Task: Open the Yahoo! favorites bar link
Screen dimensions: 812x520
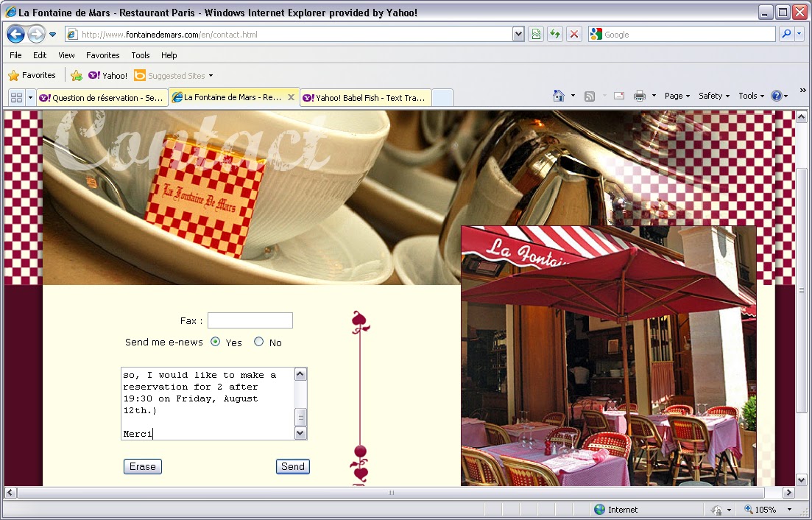Action: (x=107, y=76)
